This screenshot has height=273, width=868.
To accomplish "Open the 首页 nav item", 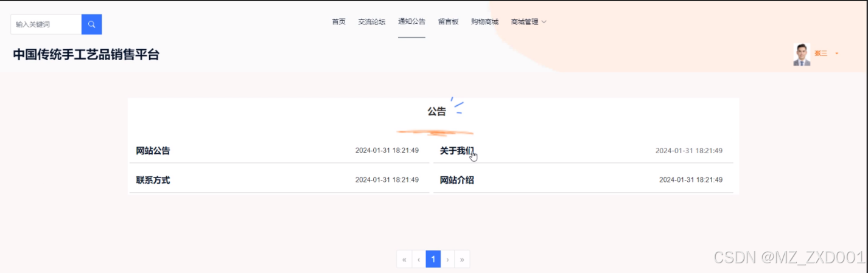I will tap(338, 22).
